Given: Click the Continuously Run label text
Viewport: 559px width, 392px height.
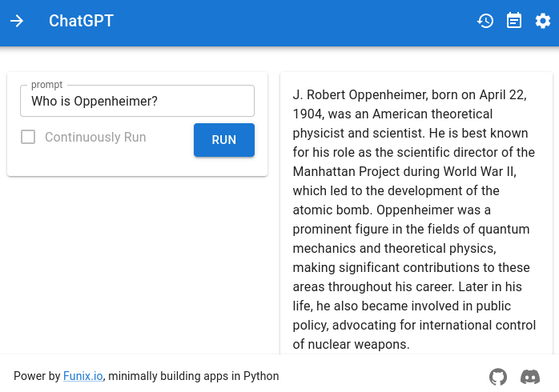Looking at the screenshot, I should point(95,137).
